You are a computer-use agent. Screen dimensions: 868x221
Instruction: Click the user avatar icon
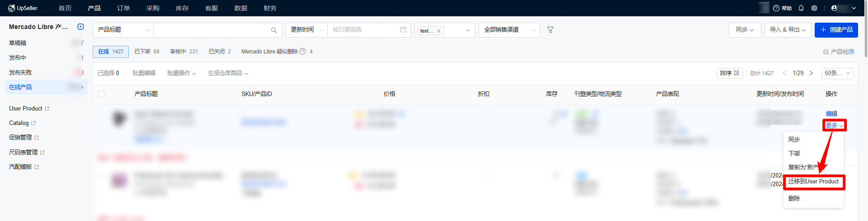click(834, 8)
